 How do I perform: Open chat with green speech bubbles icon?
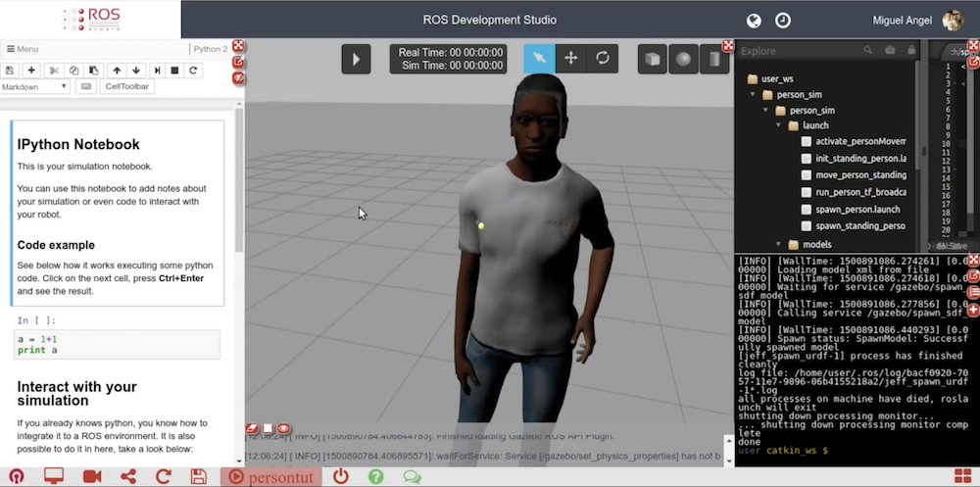coord(412,476)
